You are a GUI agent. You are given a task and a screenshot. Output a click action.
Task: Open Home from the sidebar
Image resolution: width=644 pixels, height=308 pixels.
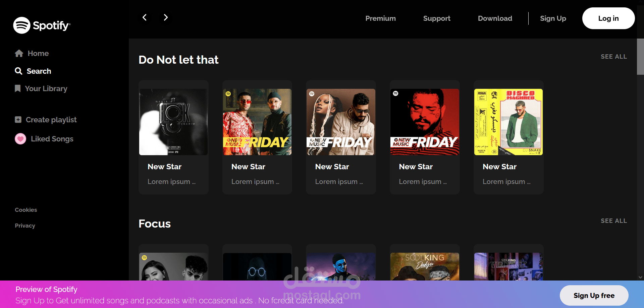pos(38,53)
